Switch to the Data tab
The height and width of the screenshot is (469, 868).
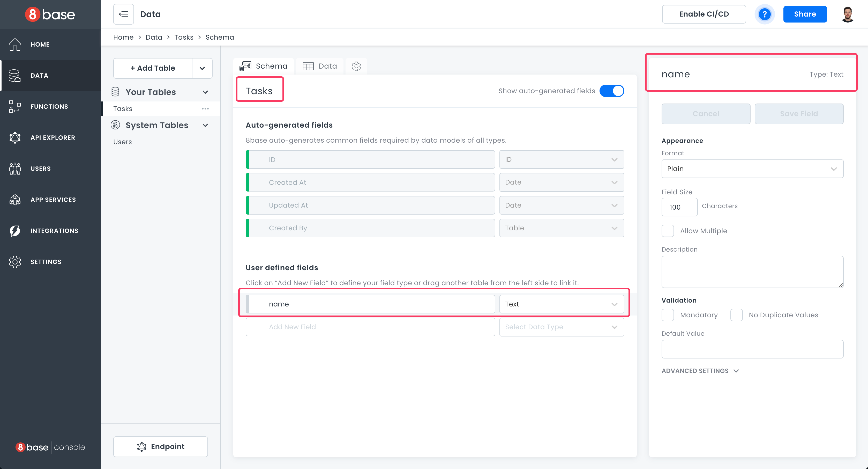click(320, 66)
